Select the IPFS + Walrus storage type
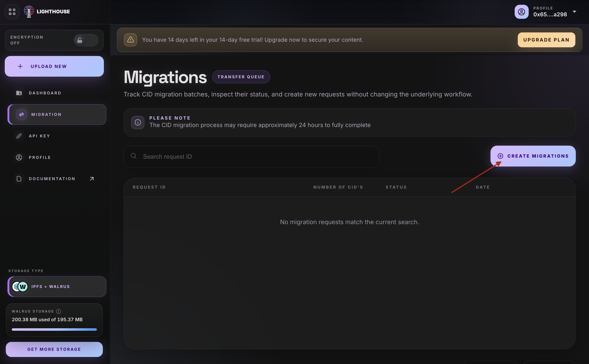Screen dimensions: 589x364 tap(57, 287)
